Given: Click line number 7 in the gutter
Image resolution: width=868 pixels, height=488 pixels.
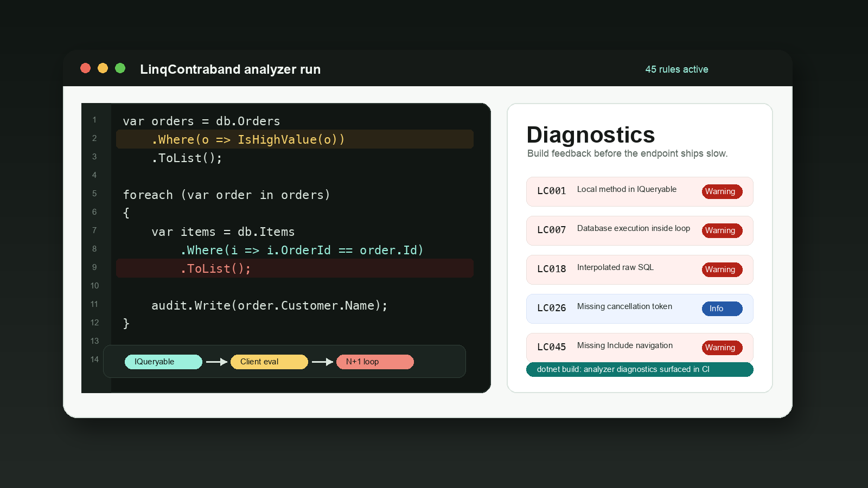Looking at the screenshot, I should tap(94, 230).
